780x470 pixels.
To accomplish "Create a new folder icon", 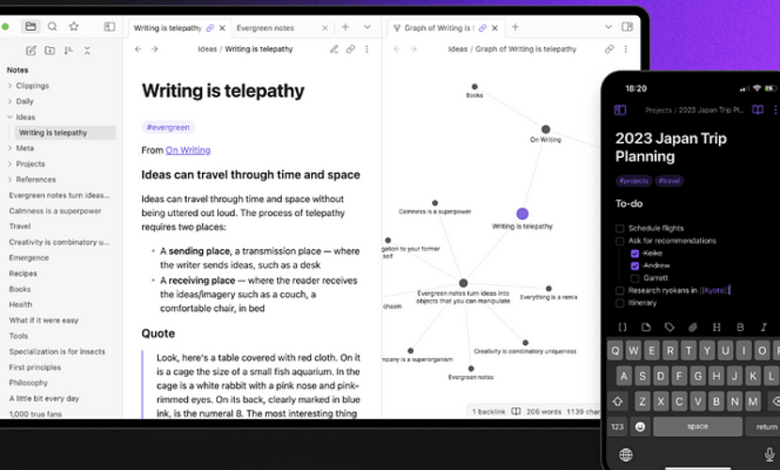I will pos(50,51).
